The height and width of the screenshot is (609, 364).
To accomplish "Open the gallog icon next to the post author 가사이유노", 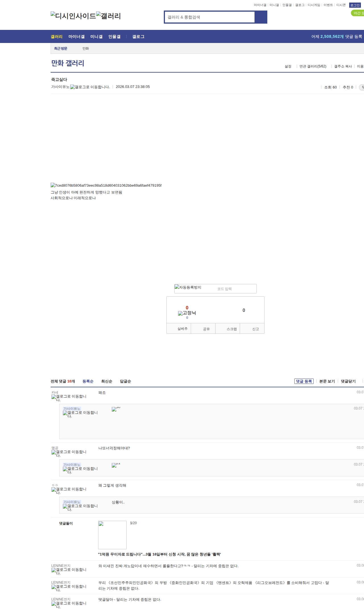I will coord(90,87).
